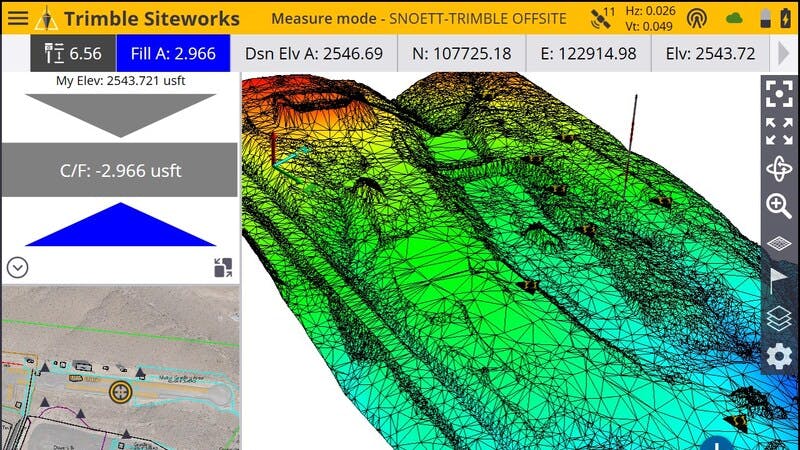The height and width of the screenshot is (450, 800).
Task: Center the view on current position
Action: (779, 94)
